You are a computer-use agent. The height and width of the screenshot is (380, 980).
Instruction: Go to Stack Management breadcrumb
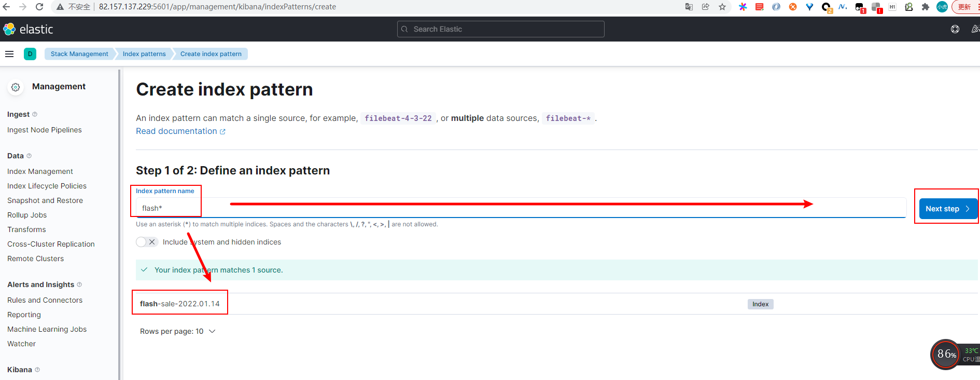[x=79, y=54]
